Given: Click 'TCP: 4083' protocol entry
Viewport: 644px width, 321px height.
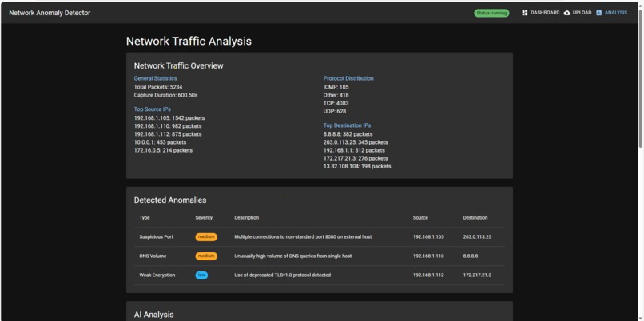Looking at the screenshot, I should [336, 104].
